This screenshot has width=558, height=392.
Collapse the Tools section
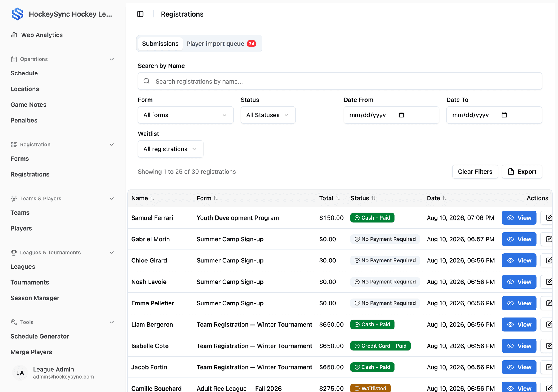112,322
